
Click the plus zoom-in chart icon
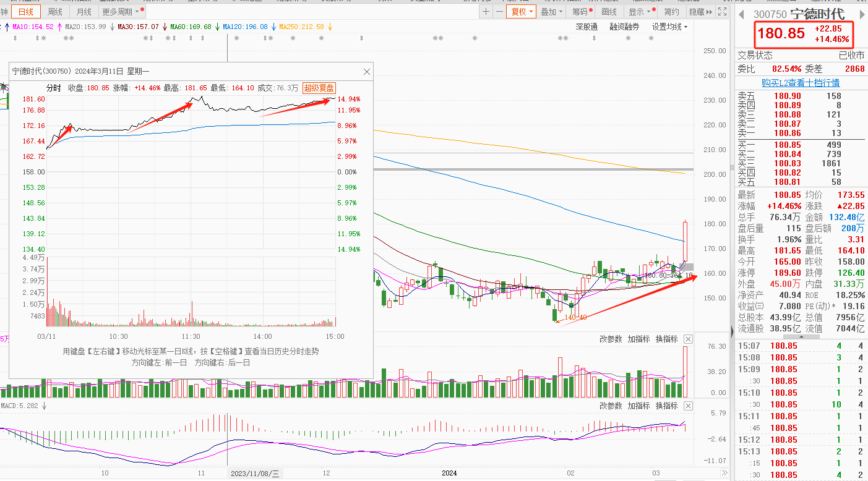(x=486, y=12)
